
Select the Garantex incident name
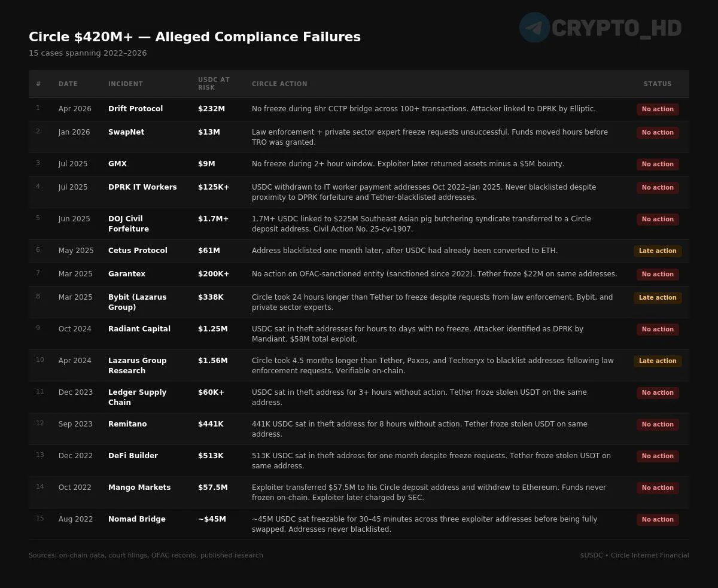126,274
